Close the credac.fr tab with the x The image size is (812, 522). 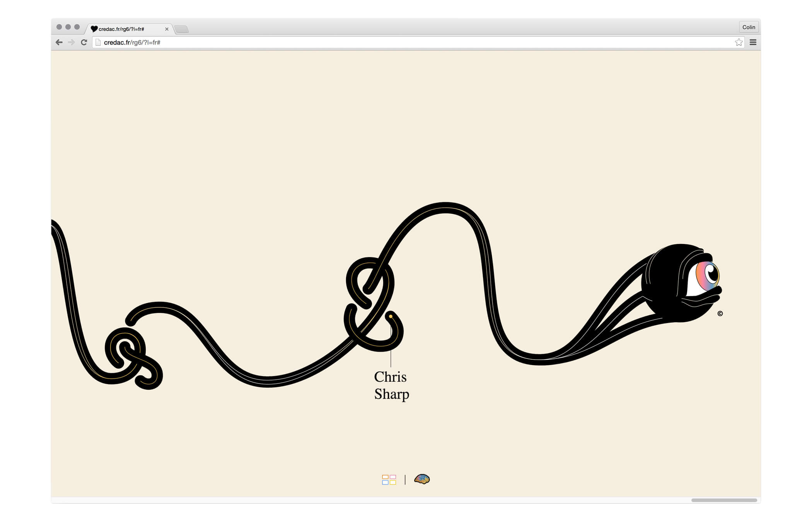pos(167,29)
